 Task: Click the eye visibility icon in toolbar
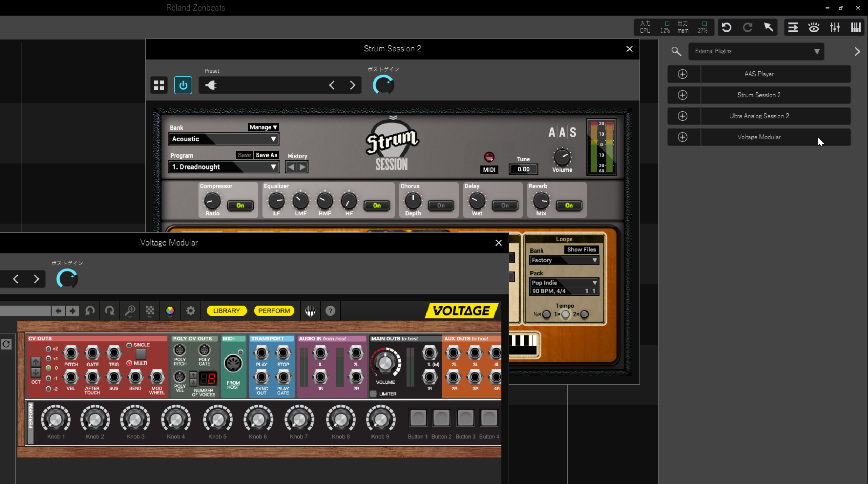(814, 27)
